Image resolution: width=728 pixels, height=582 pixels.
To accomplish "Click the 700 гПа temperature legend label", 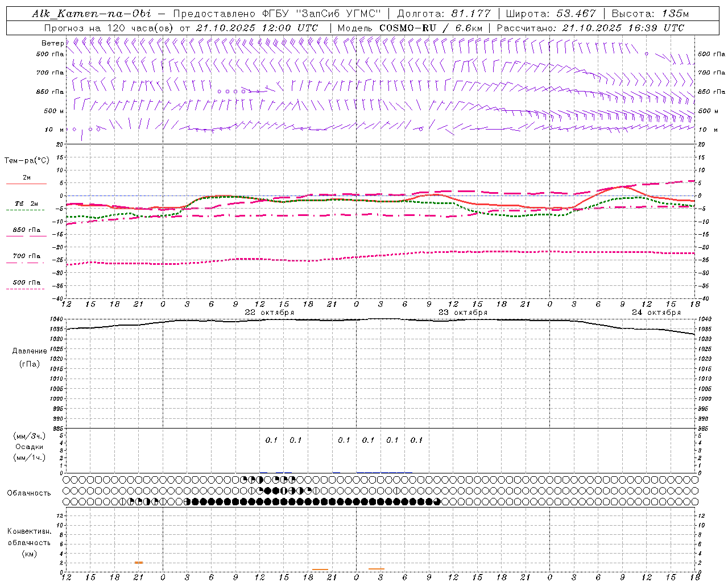I will click(26, 256).
